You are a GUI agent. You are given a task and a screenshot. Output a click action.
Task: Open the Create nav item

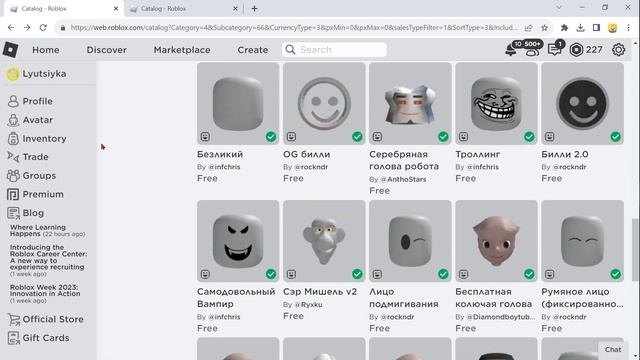(253, 50)
